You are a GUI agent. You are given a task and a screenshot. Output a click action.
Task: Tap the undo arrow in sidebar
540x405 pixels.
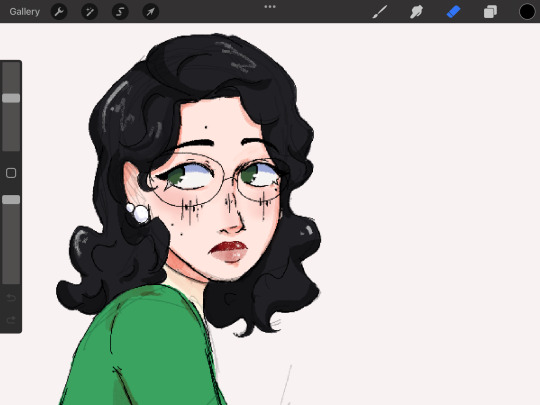pyautogui.click(x=11, y=297)
